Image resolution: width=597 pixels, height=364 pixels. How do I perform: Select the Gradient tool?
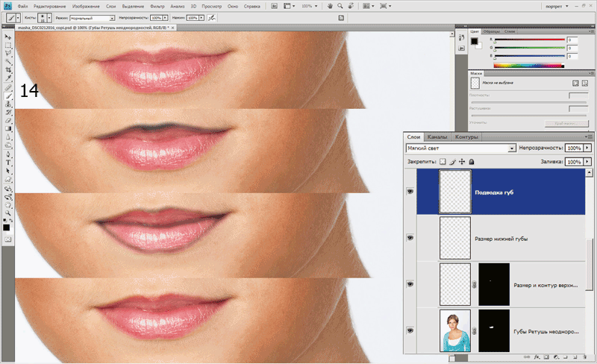(x=7, y=129)
